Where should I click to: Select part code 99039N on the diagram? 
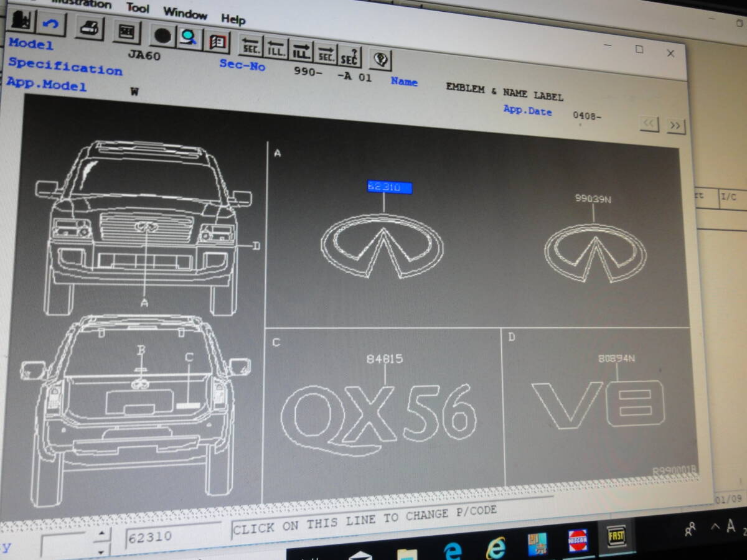coord(593,198)
